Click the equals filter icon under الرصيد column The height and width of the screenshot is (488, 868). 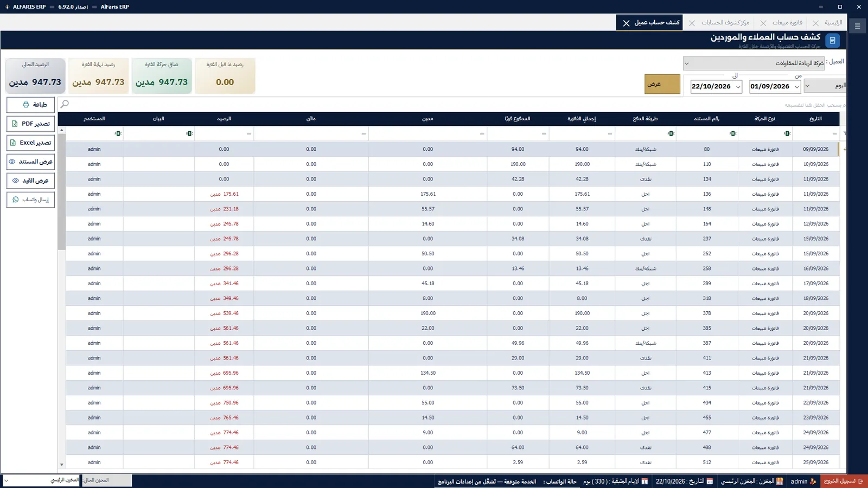pyautogui.click(x=249, y=133)
